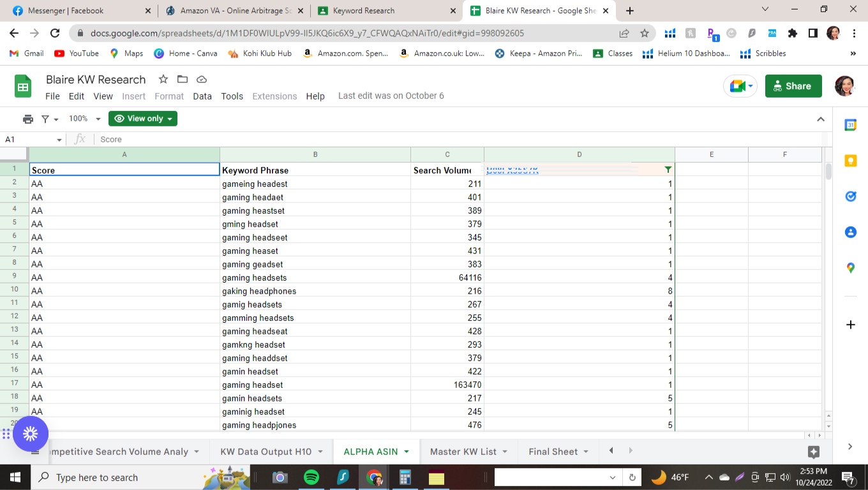Click the Name box showing A1
Image resolution: width=868 pixels, height=490 pixels.
click(28, 140)
